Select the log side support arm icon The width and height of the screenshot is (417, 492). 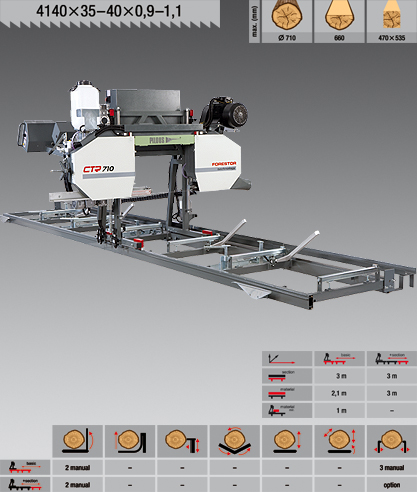[x=78, y=441]
